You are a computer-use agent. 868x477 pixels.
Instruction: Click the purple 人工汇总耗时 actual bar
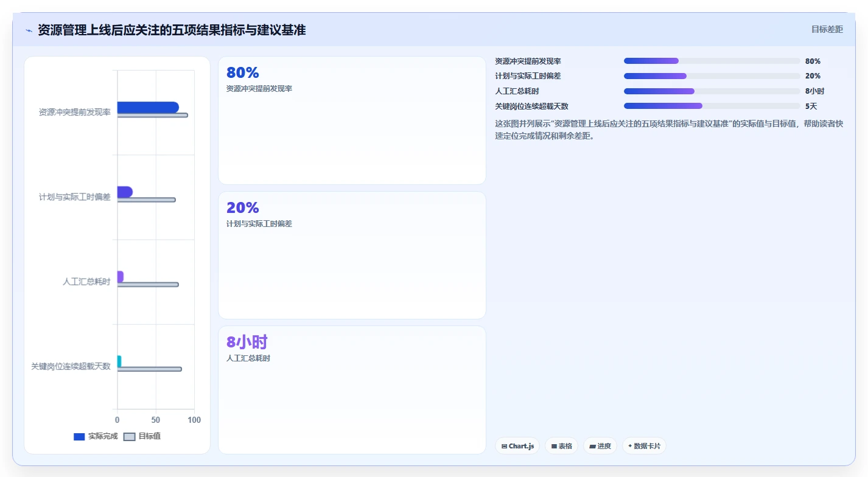pos(121,277)
